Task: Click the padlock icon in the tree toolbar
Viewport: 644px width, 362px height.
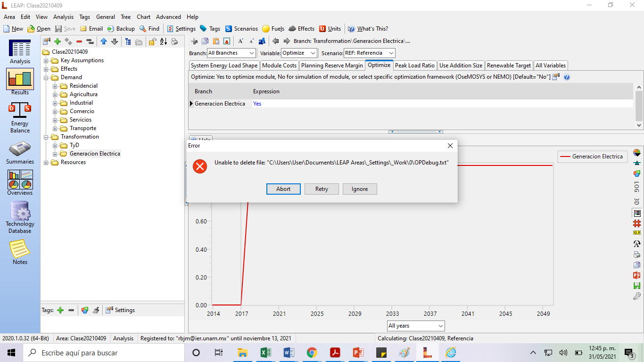Action: point(152,41)
